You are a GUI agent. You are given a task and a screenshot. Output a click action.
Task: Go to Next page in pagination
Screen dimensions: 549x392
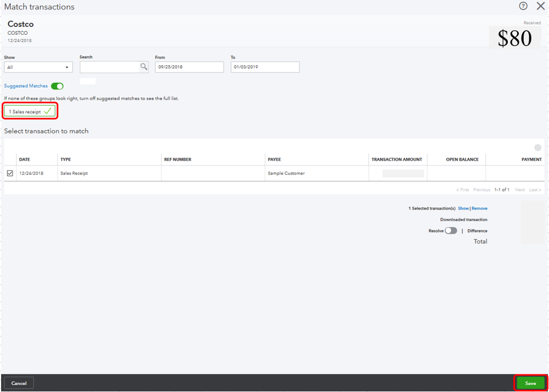pos(520,190)
